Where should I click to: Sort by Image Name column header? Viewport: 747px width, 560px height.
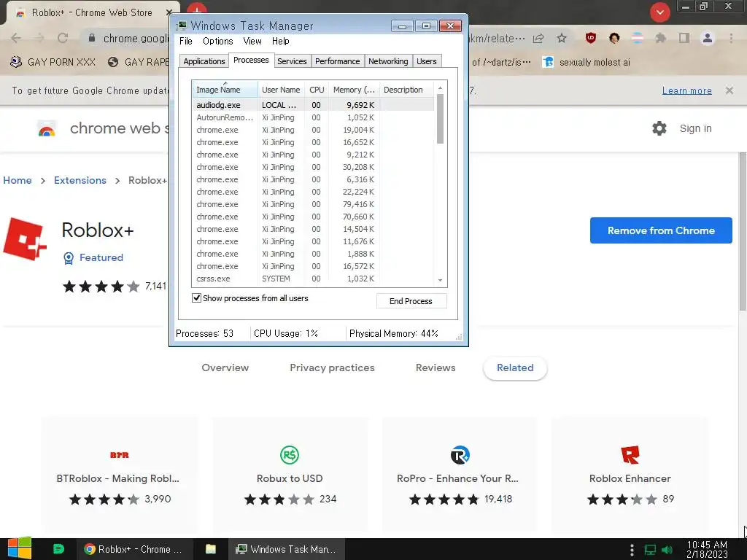pyautogui.click(x=225, y=90)
